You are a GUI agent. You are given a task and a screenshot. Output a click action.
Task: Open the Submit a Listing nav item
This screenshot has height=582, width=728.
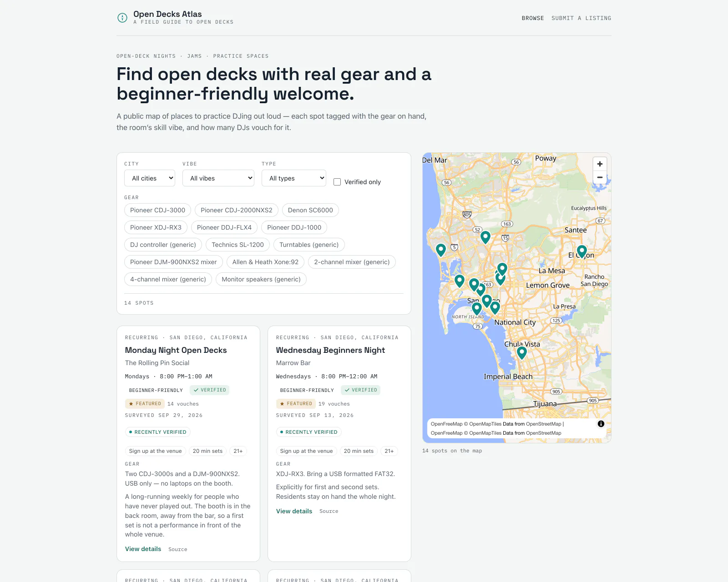[x=581, y=18]
